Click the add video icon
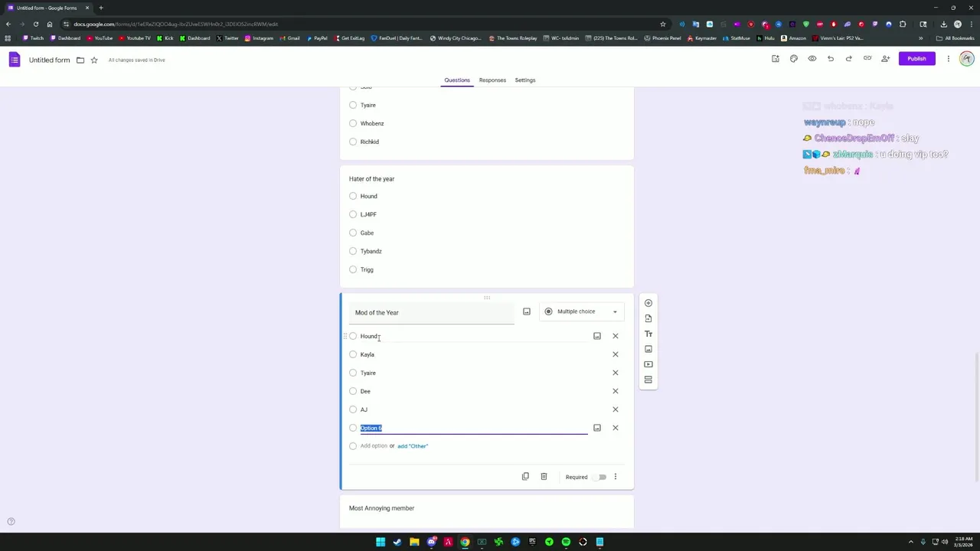This screenshot has height=551, width=980. (x=648, y=364)
